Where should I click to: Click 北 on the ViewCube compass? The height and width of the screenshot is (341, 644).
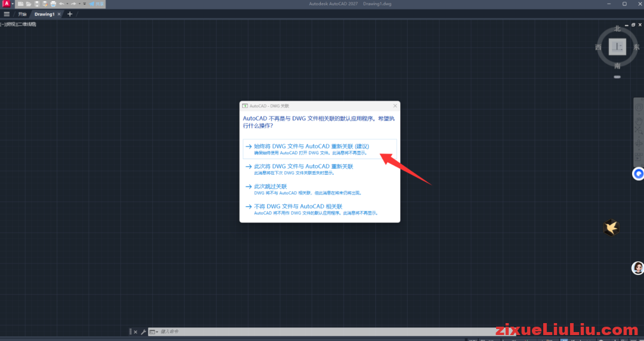[x=617, y=29]
